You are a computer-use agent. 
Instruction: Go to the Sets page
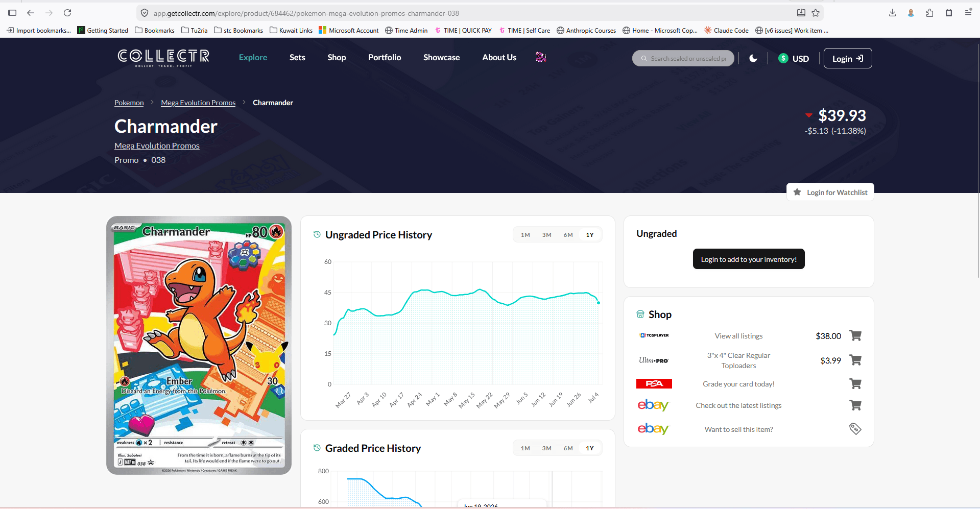(x=297, y=57)
